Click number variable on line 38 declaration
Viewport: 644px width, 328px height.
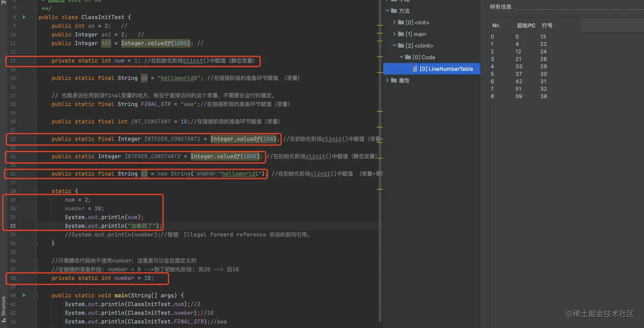(x=124, y=278)
